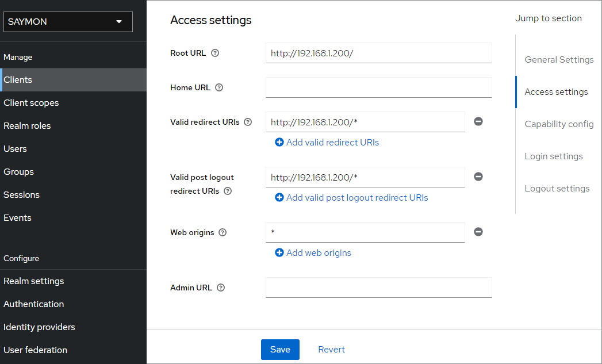Open Identity providers
This screenshot has height=364, width=602.
pyautogui.click(x=74, y=327)
